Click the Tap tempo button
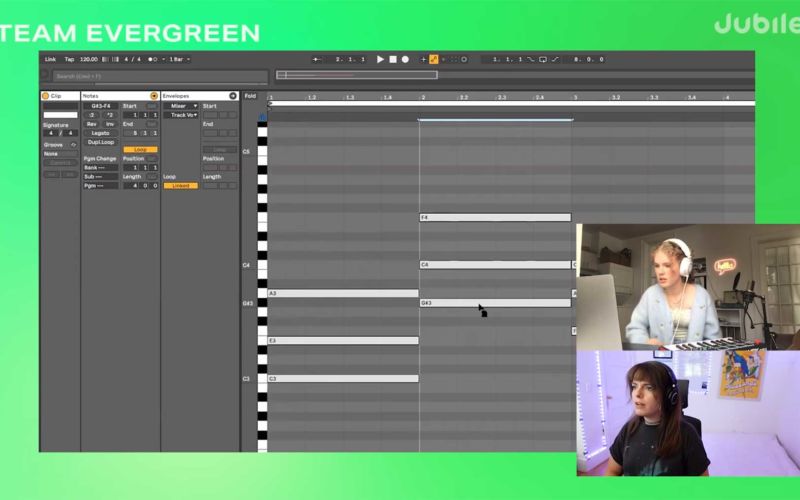This screenshot has width=800, height=500. click(x=69, y=59)
